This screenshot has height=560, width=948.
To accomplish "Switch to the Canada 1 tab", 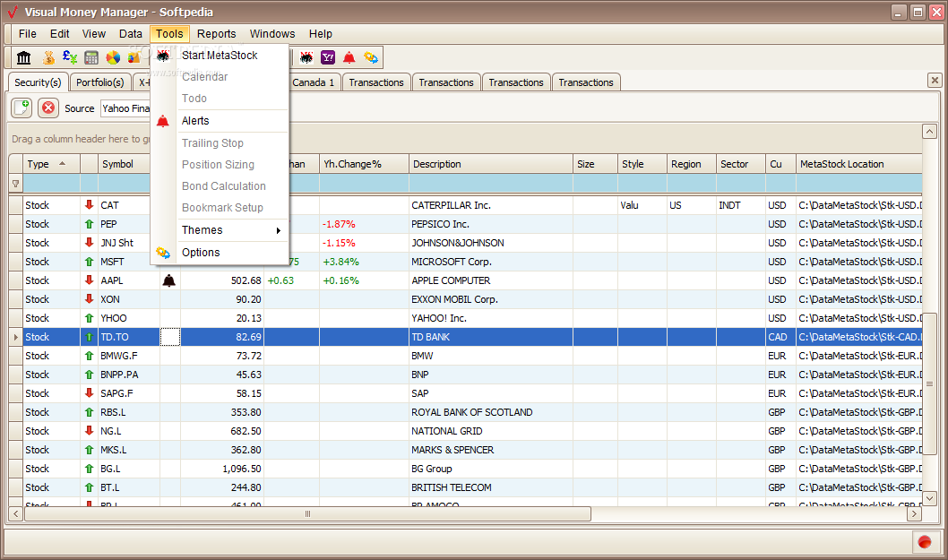I will [x=314, y=82].
